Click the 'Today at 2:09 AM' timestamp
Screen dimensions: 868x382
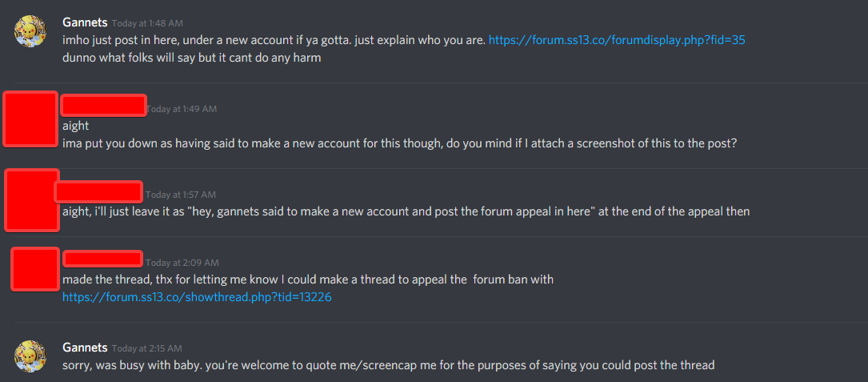click(x=182, y=262)
